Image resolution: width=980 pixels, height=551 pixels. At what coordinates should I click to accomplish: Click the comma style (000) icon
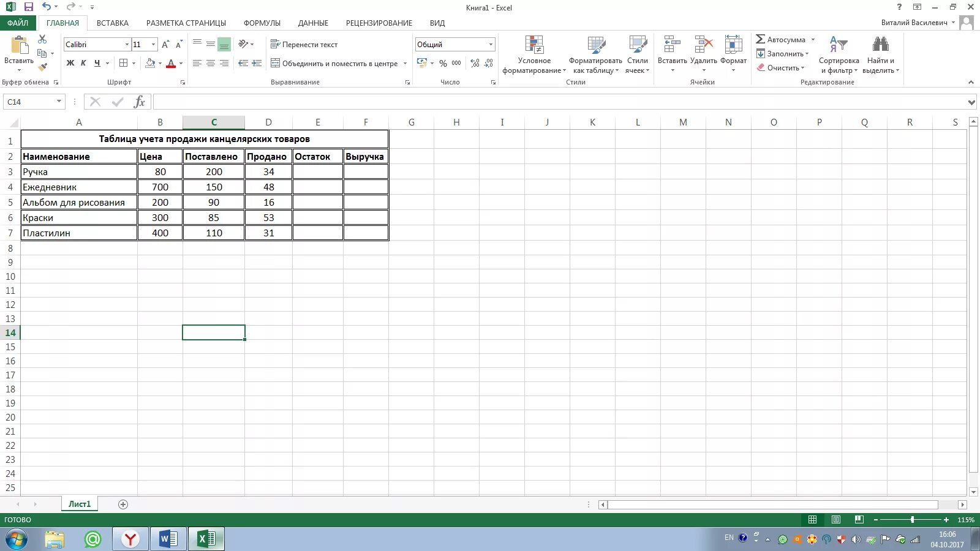click(456, 63)
